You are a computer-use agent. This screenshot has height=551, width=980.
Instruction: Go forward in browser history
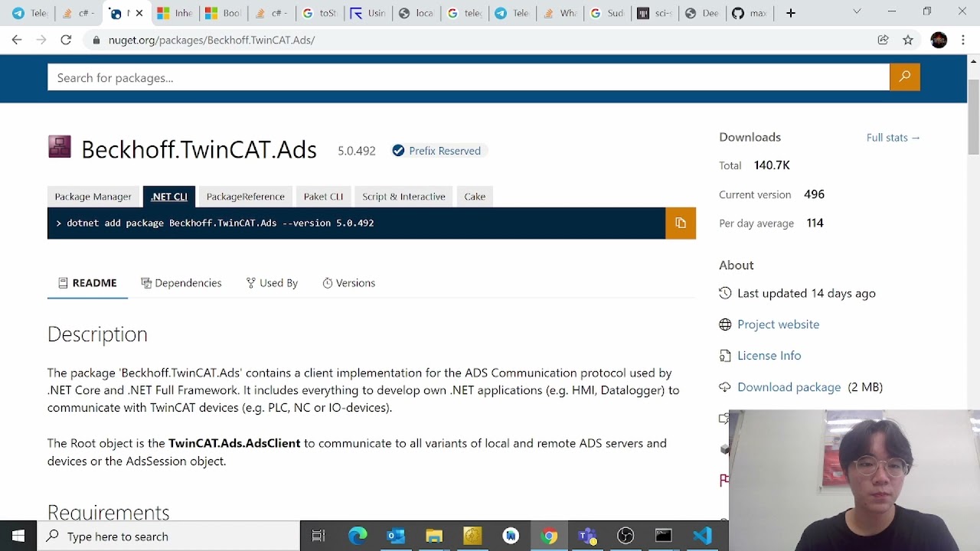point(41,40)
